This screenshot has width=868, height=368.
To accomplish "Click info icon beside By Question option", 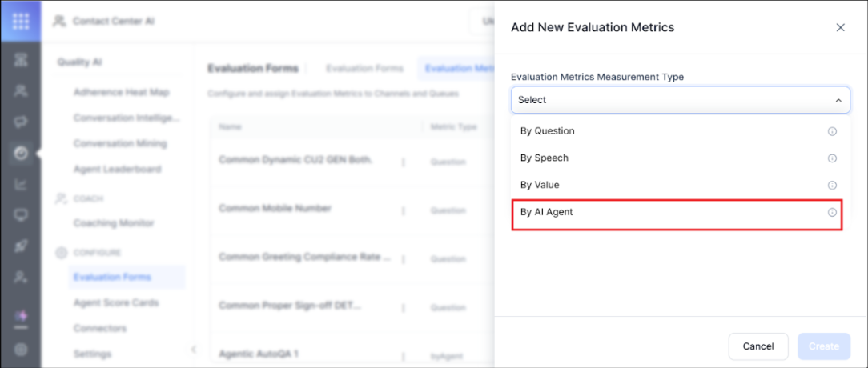I will tap(832, 131).
